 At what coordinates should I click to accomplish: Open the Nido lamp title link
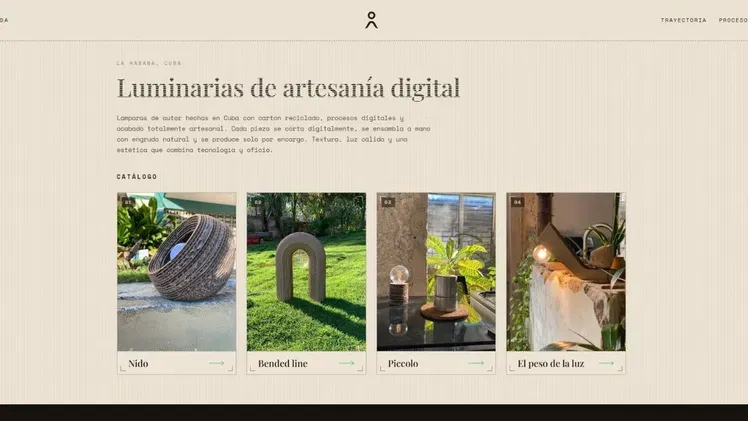(138, 363)
